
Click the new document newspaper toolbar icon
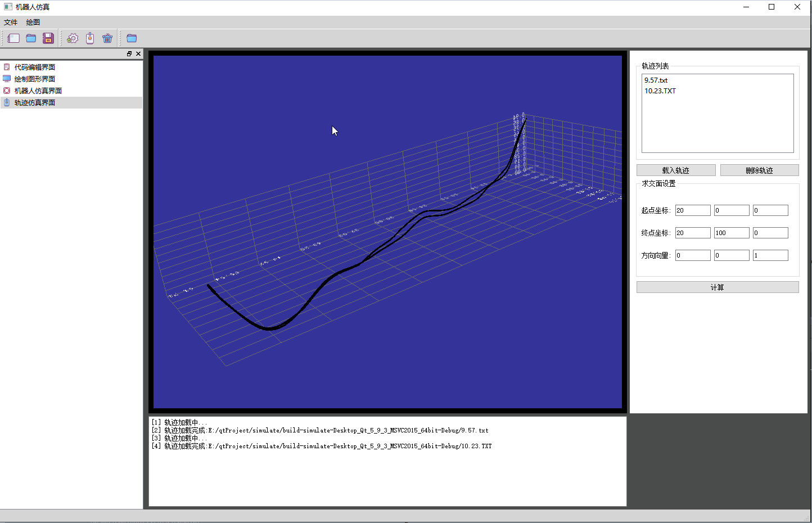point(13,38)
